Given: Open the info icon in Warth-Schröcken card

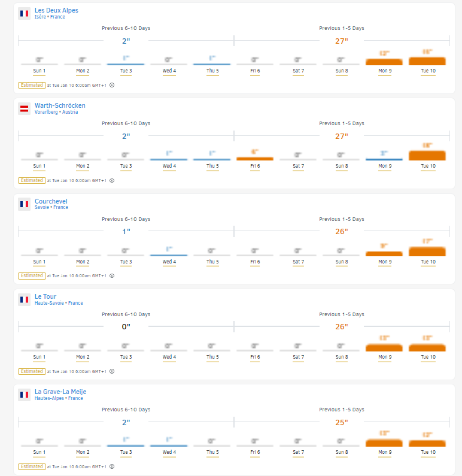Looking at the screenshot, I should (x=112, y=180).
